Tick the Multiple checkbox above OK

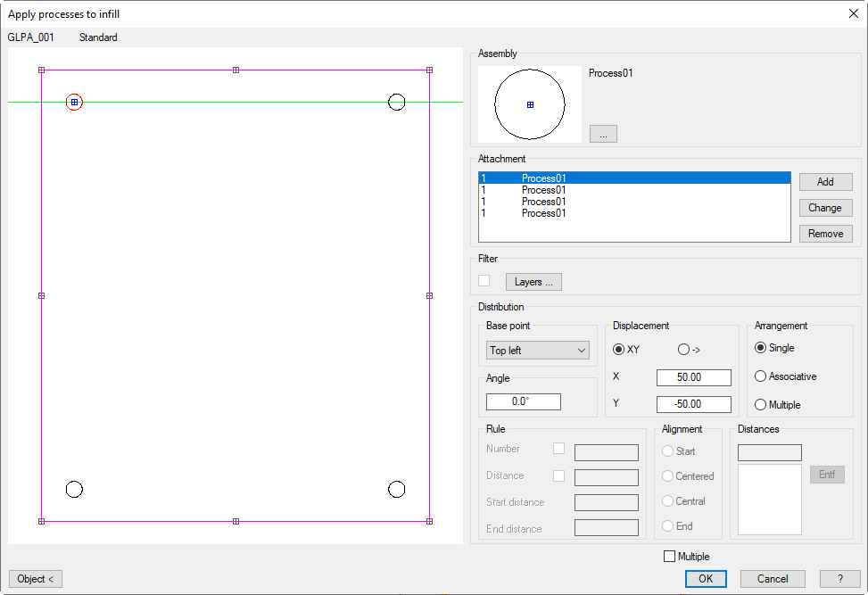[x=670, y=557]
